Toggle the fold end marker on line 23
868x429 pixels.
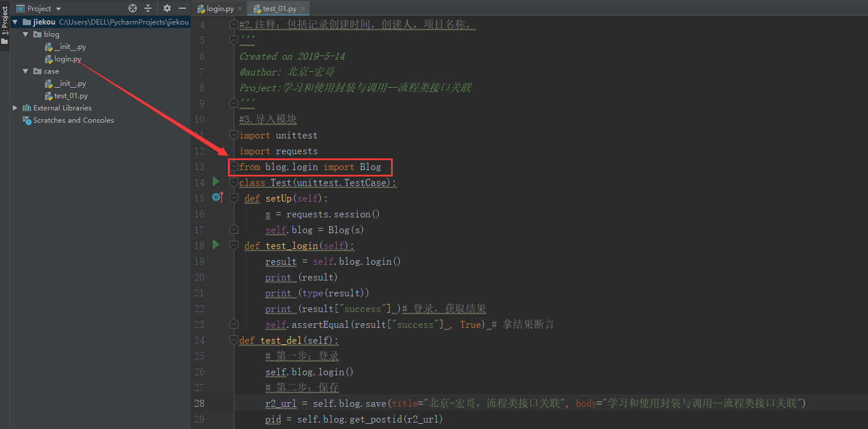[x=234, y=324]
